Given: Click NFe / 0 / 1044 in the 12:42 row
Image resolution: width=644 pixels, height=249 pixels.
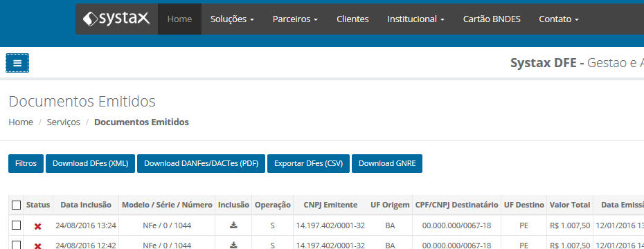Looking at the screenshot, I should coord(167,246).
